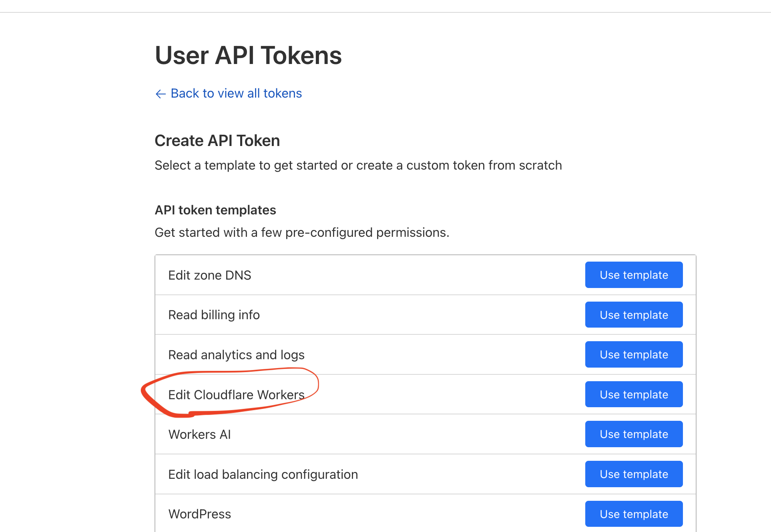Use template for WordPress

(633, 514)
